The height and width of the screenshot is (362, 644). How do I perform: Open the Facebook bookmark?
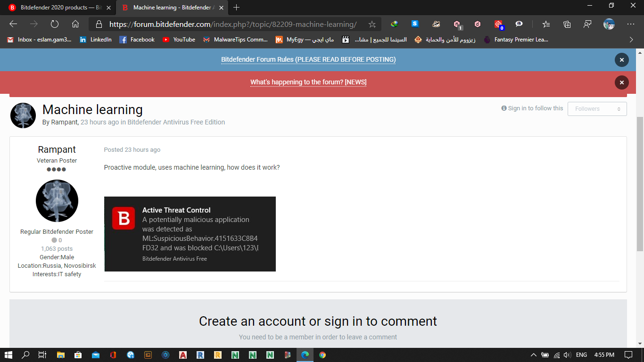point(137,40)
